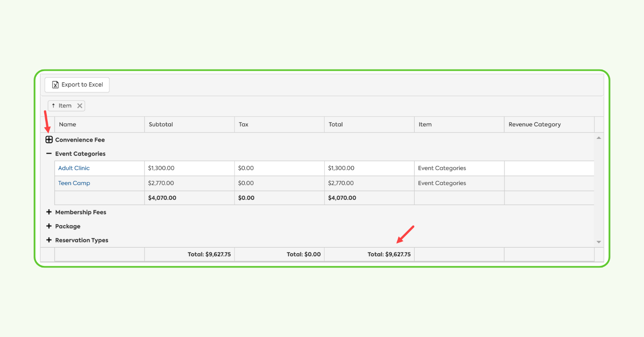644x337 pixels.
Task: Sort by the Name column header
Action: click(68, 124)
